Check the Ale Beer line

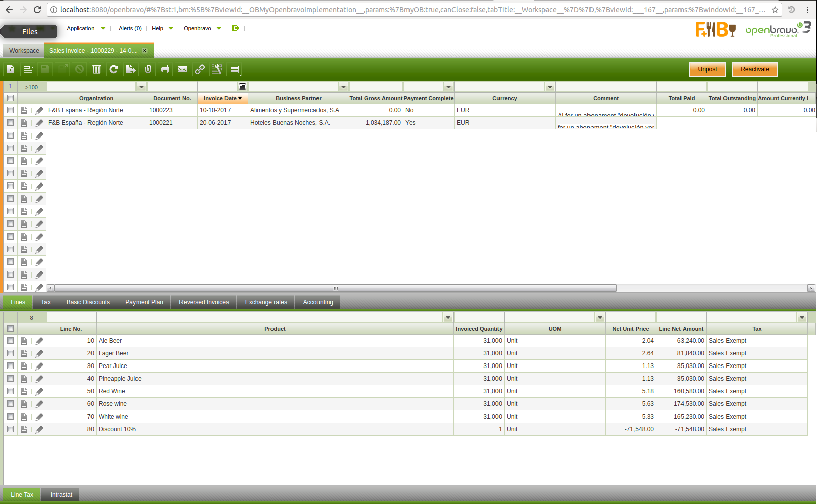tap(10, 341)
